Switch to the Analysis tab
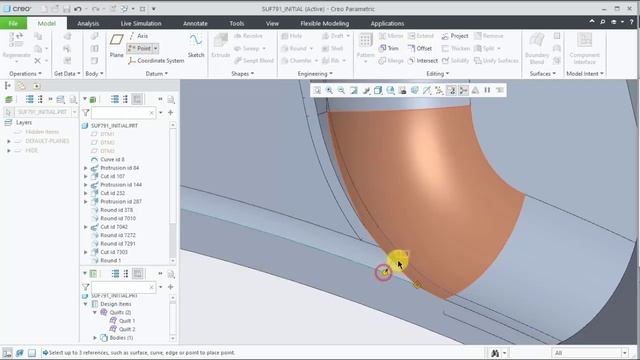The width and height of the screenshot is (640, 360). point(88,24)
